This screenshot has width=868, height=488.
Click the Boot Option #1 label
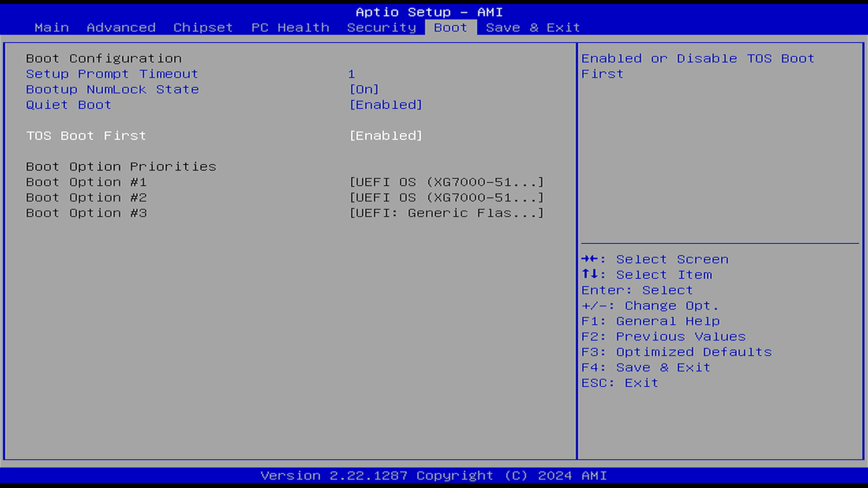[x=86, y=182]
